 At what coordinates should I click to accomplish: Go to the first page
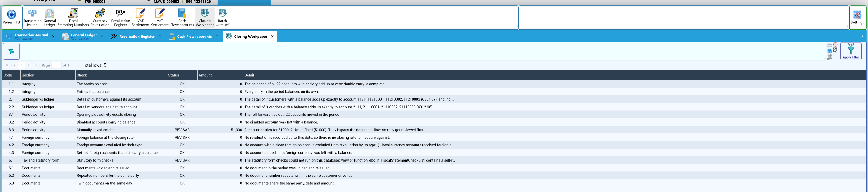(7, 65)
